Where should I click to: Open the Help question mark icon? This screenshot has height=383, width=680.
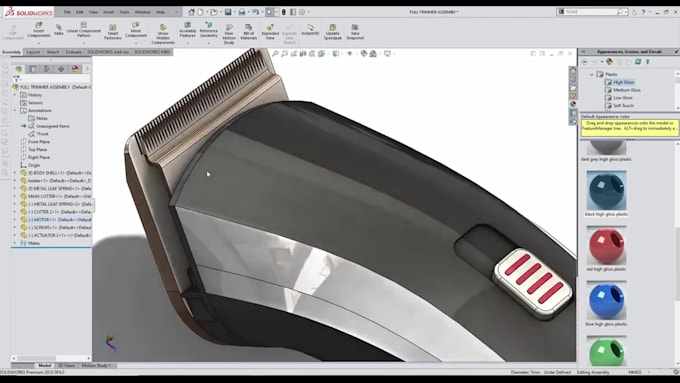[x=644, y=12]
